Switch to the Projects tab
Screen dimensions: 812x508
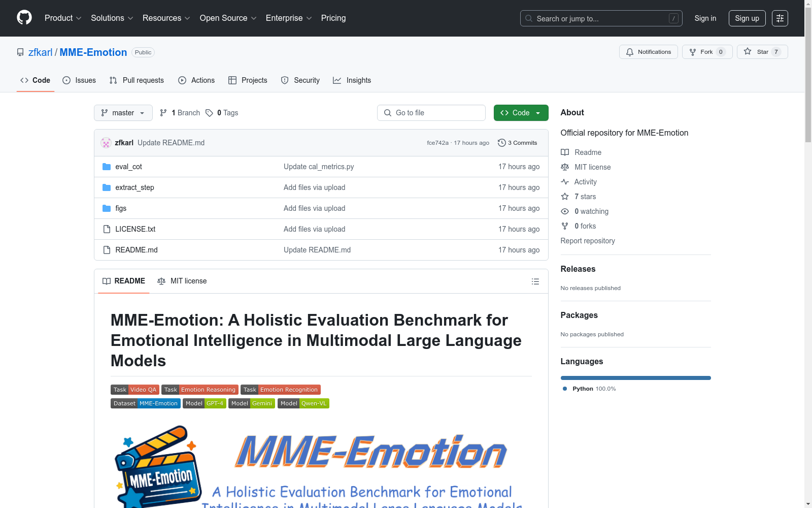coord(248,80)
